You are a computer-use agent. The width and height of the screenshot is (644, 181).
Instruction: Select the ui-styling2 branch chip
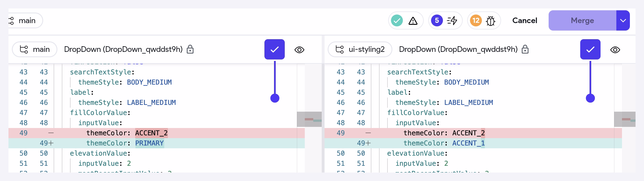click(360, 50)
